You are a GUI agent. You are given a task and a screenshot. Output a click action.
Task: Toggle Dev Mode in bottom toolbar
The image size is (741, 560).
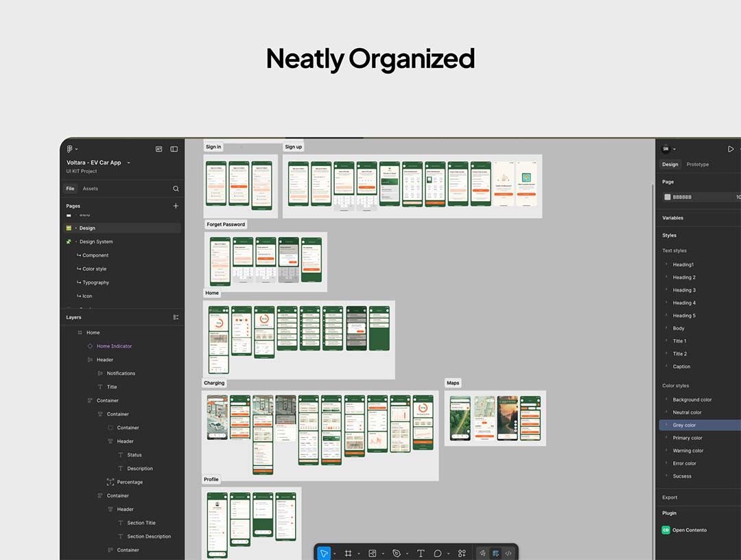tap(508, 553)
